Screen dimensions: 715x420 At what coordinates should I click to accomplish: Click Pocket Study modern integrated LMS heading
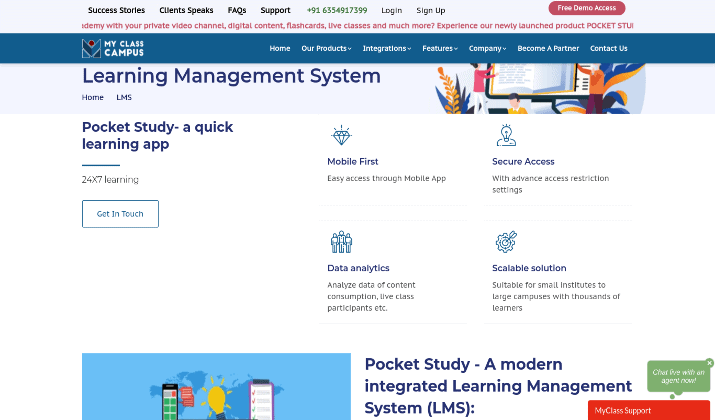498,386
